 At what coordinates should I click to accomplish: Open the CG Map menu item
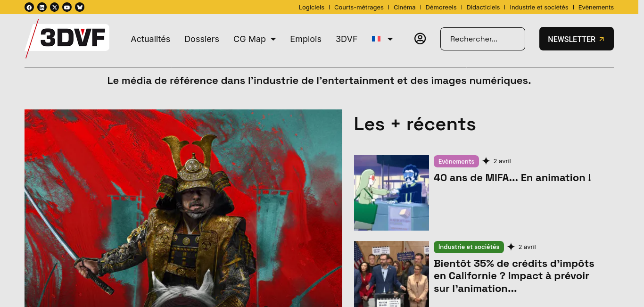pos(249,39)
